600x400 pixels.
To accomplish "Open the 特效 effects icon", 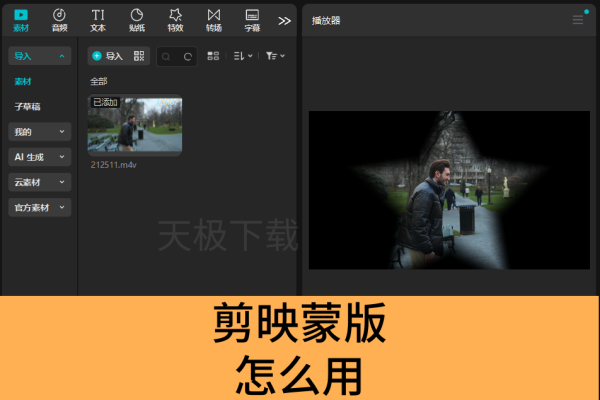I will click(175, 21).
